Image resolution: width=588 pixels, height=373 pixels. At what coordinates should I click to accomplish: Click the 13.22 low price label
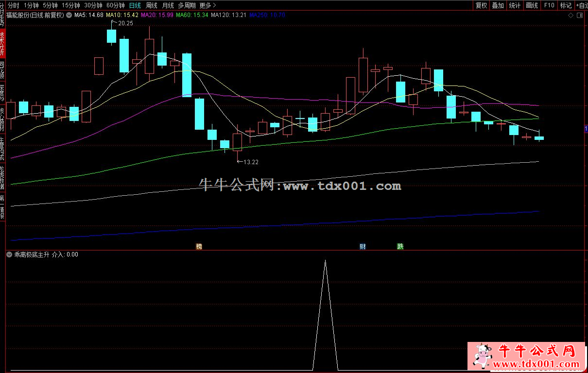point(251,162)
